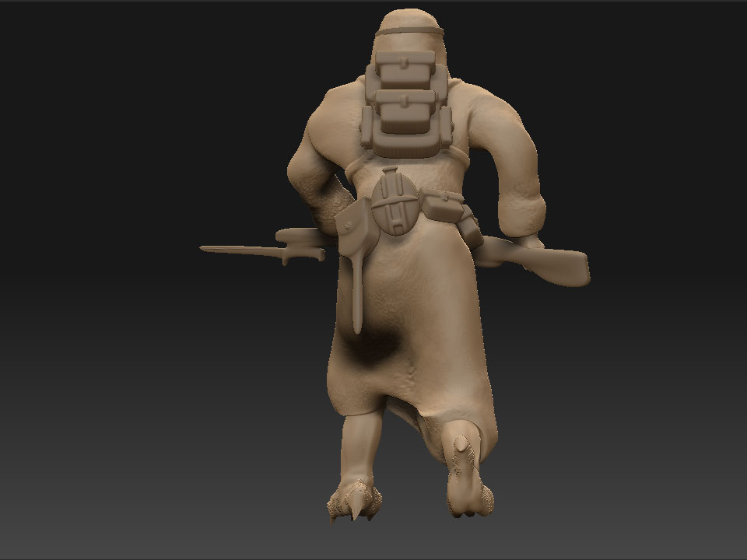
Task: Click the upper backpack pouch on the model
Action: 405,70
